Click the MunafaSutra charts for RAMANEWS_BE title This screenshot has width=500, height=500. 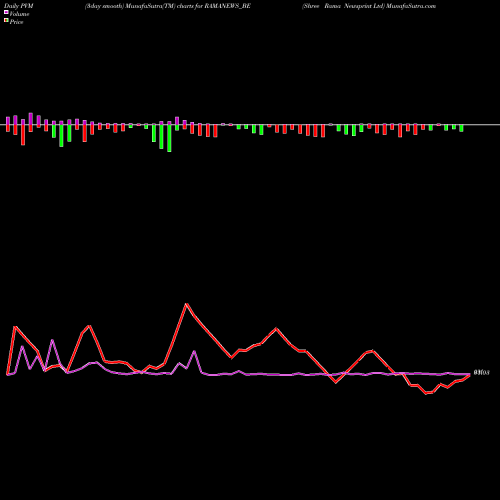click(168, 6)
